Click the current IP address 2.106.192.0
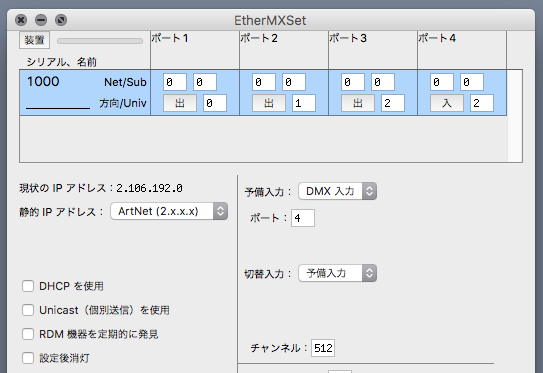Viewport: 543px width, 373px height. (149, 188)
